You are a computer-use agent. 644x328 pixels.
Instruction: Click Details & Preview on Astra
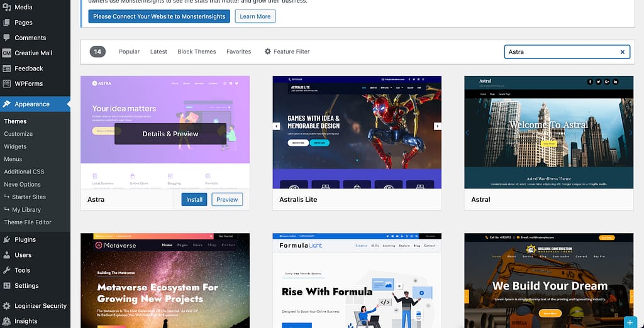click(170, 134)
